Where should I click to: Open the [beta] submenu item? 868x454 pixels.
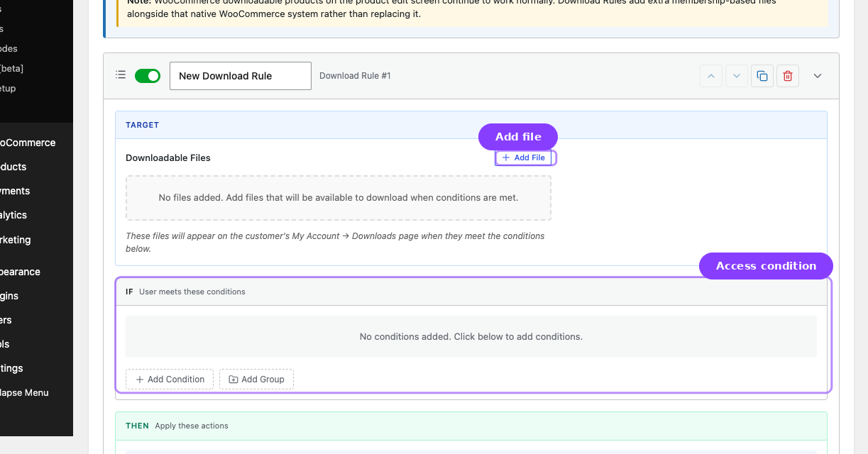click(12, 68)
